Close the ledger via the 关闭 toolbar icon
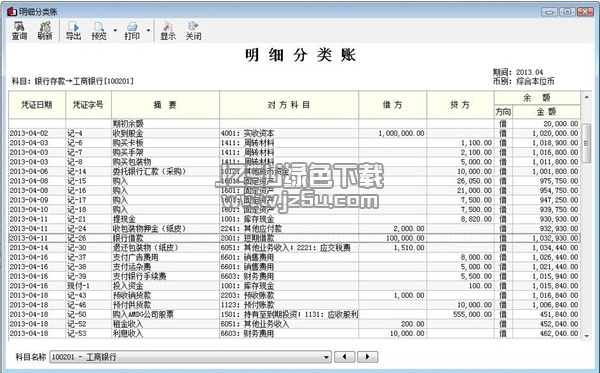Image resolution: width=600 pixels, height=373 pixels. point(194,31)
